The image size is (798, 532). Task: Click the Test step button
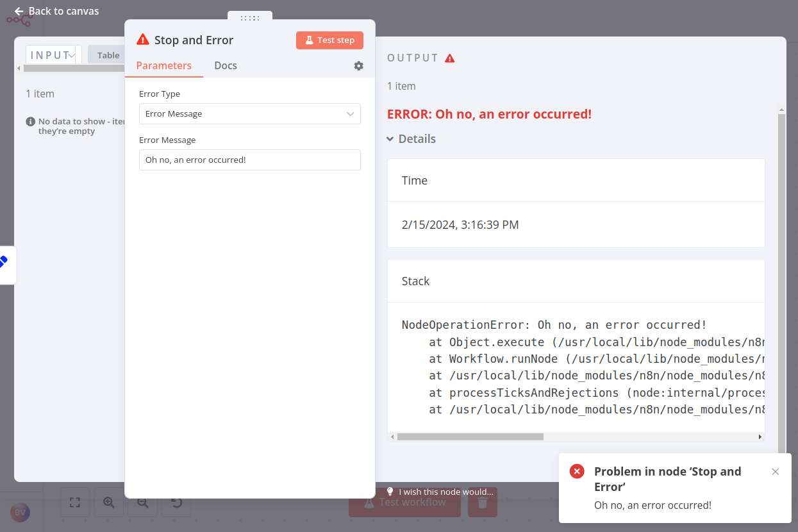pyautogui.click(x=329, y=40)
